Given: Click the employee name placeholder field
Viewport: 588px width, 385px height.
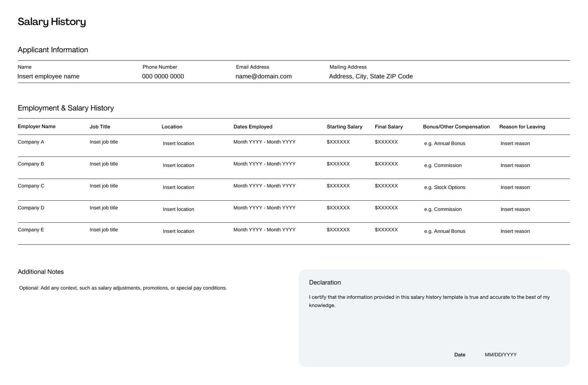Looking at the screenshot, I should [x=48, y=76].
